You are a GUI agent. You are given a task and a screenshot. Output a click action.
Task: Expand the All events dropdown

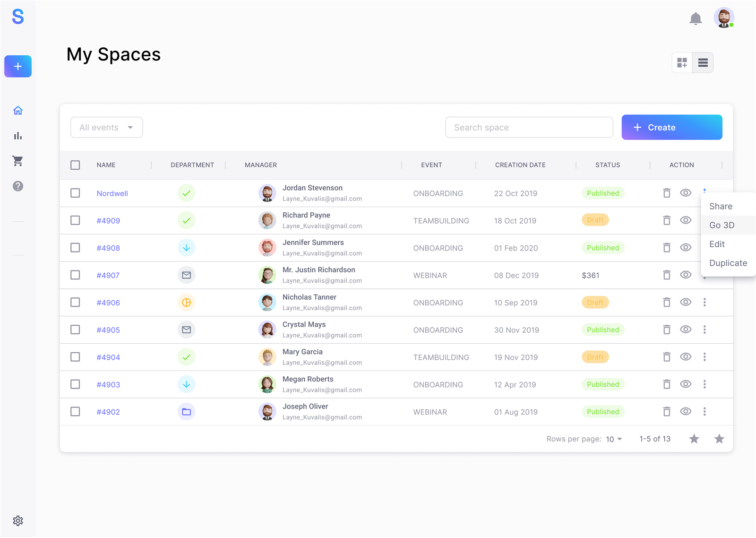[107, 128]
